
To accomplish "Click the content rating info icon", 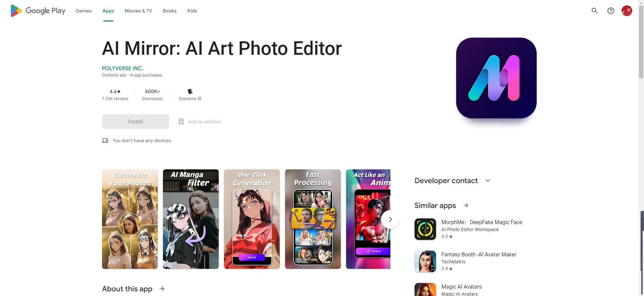I will pyautogui.click(x=200, y=99).
